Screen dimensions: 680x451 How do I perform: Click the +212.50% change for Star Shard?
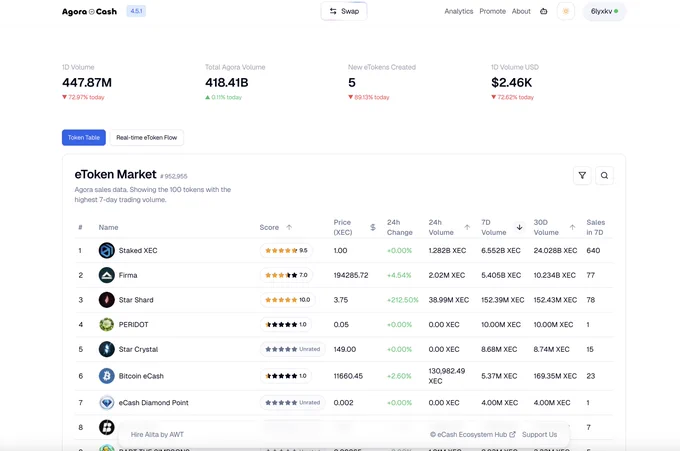pyautogui.click(x=403, y=300)
